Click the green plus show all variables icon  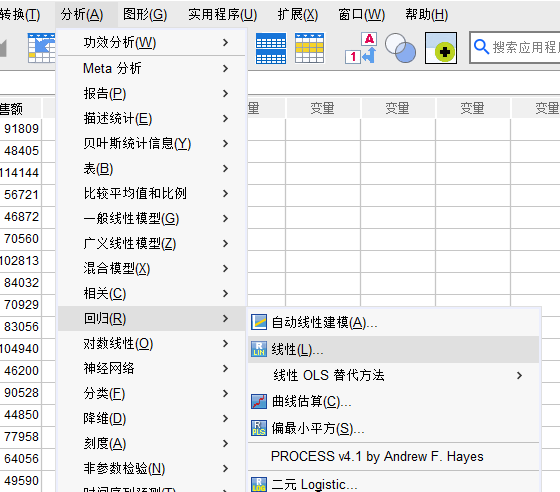coord(441,48)
